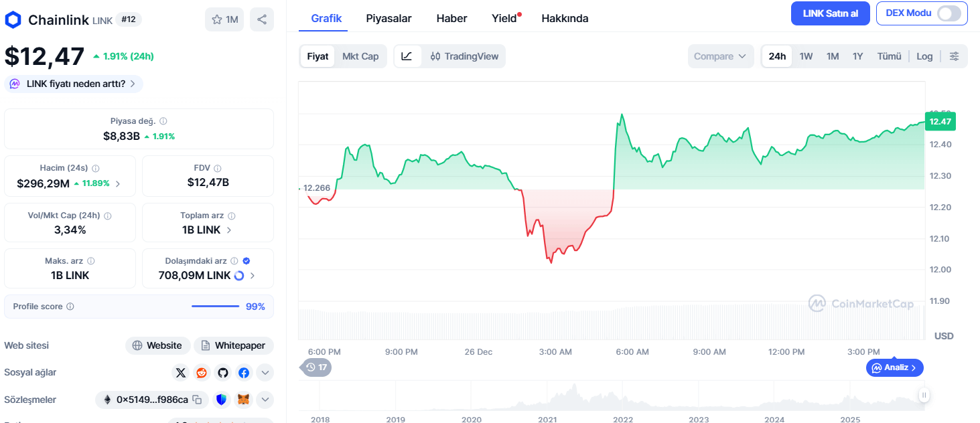Switch to the Haber tab
The height and width of the screenshot is (423, 980).
click(x=451, y=18)
